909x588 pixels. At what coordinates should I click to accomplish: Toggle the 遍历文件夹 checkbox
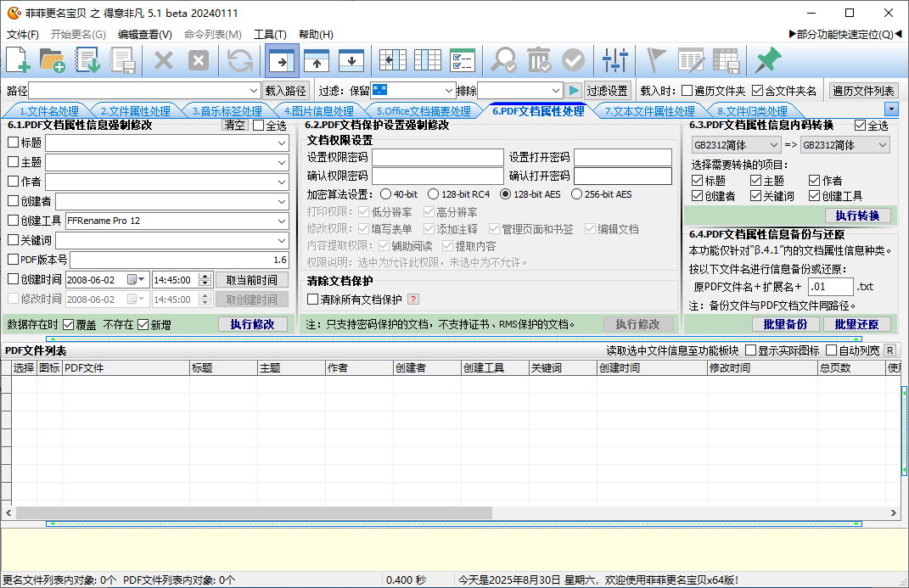pyautogui.click(x=687, y=91)
